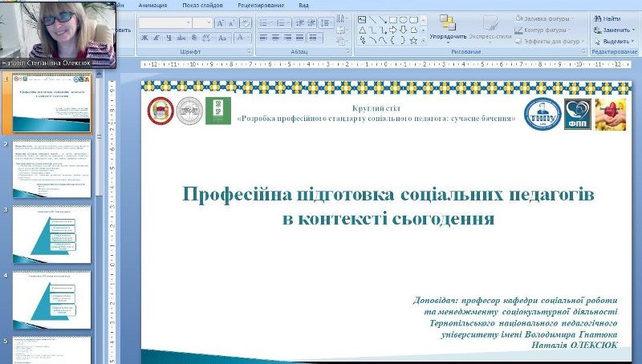Select slide 3 thumbnail

[52, 234]
